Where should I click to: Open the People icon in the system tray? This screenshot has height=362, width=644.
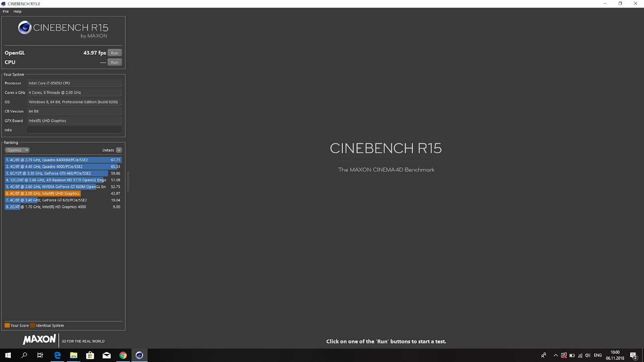click(544, 355)
